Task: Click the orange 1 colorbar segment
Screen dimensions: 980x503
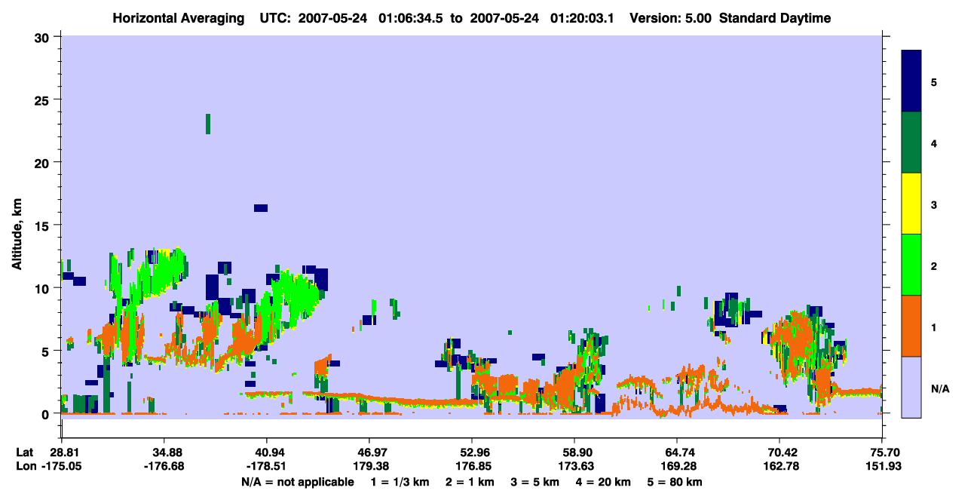Action: (x=911, y=326)
